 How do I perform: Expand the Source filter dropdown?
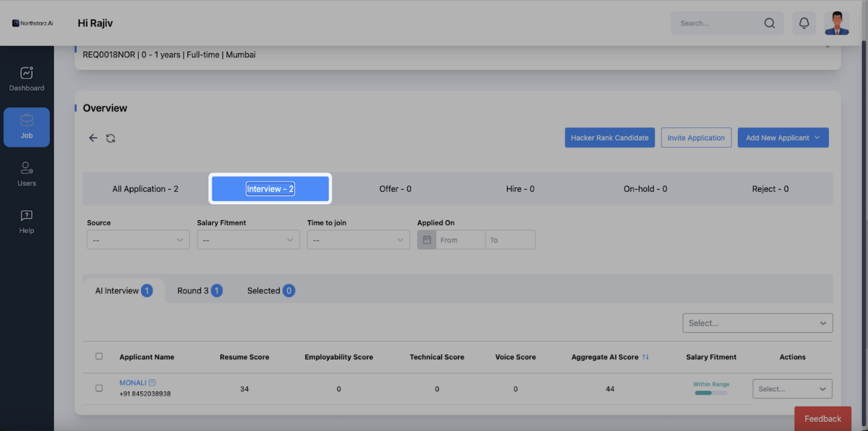pos(138,240)
